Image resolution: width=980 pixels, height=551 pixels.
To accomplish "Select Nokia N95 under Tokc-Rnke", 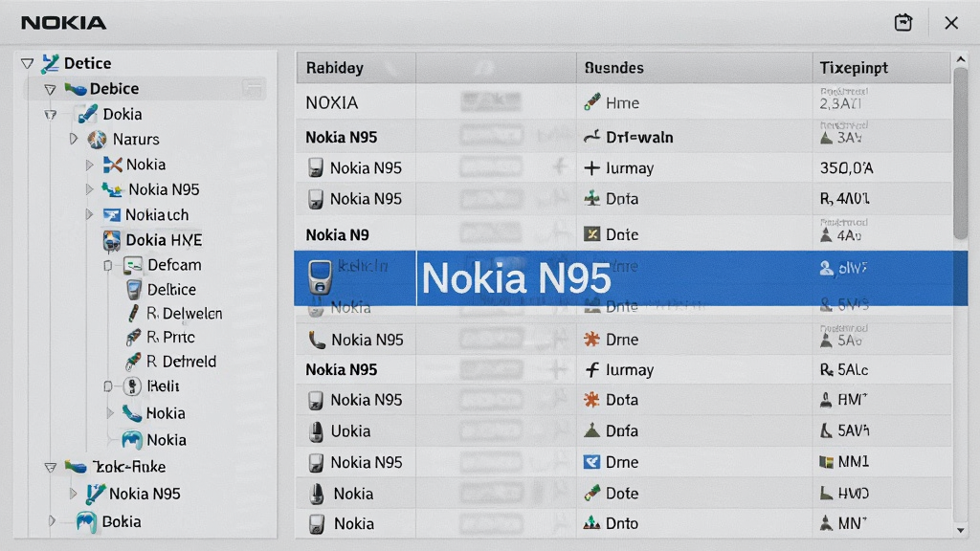I will pos(145,495).
